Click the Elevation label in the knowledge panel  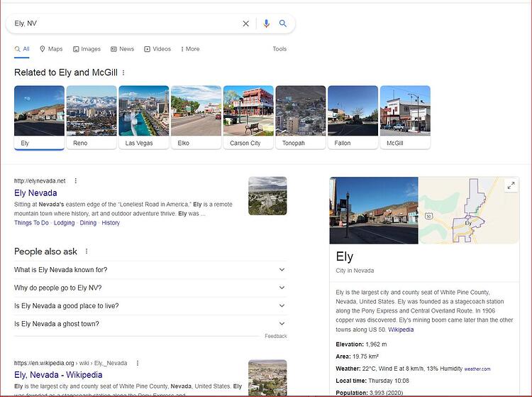(350, 344)
